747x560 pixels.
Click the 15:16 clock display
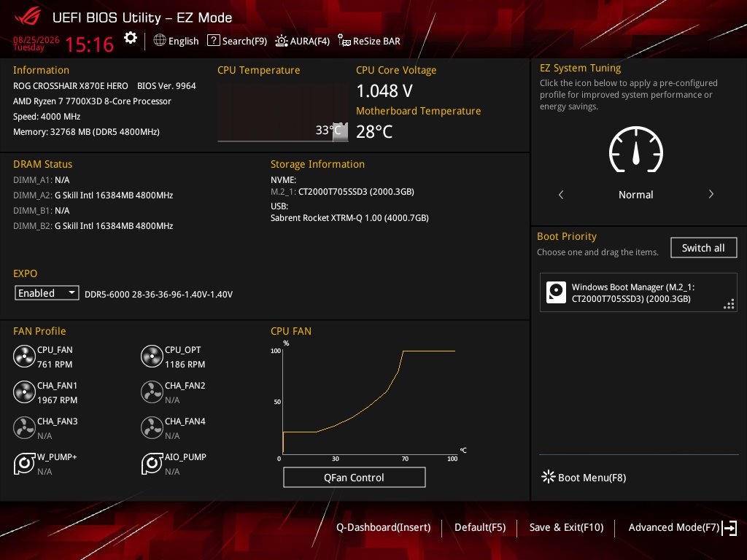point(89,44)
